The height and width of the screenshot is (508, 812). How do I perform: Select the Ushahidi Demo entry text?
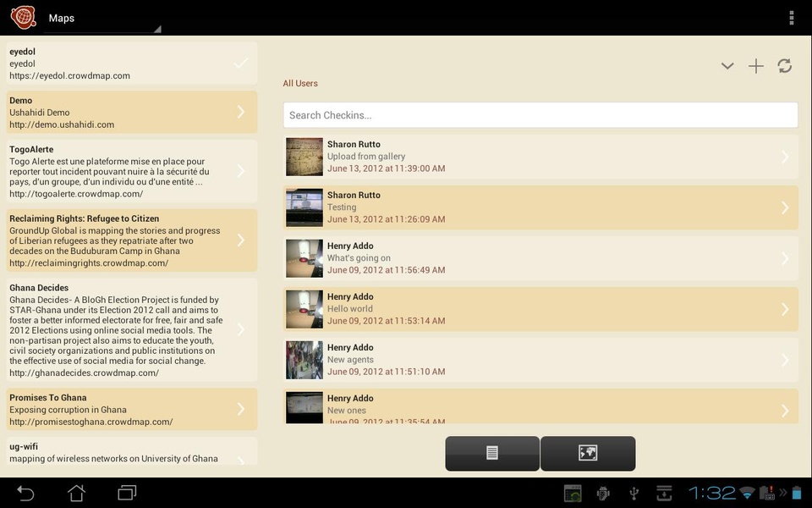point(40,113)
